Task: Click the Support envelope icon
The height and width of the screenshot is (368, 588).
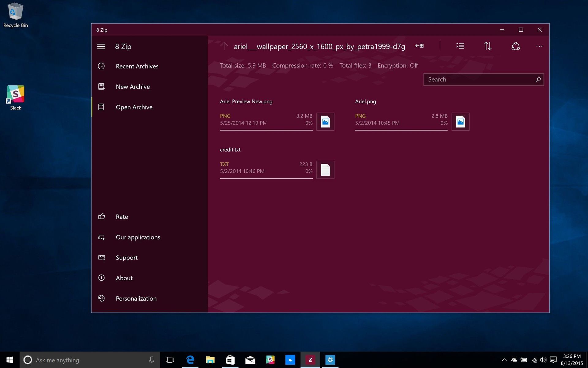Action: (101, 257)
